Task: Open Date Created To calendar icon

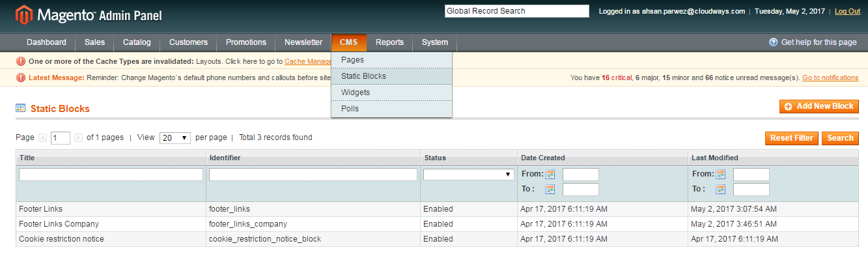Action: tap(550, 190)
